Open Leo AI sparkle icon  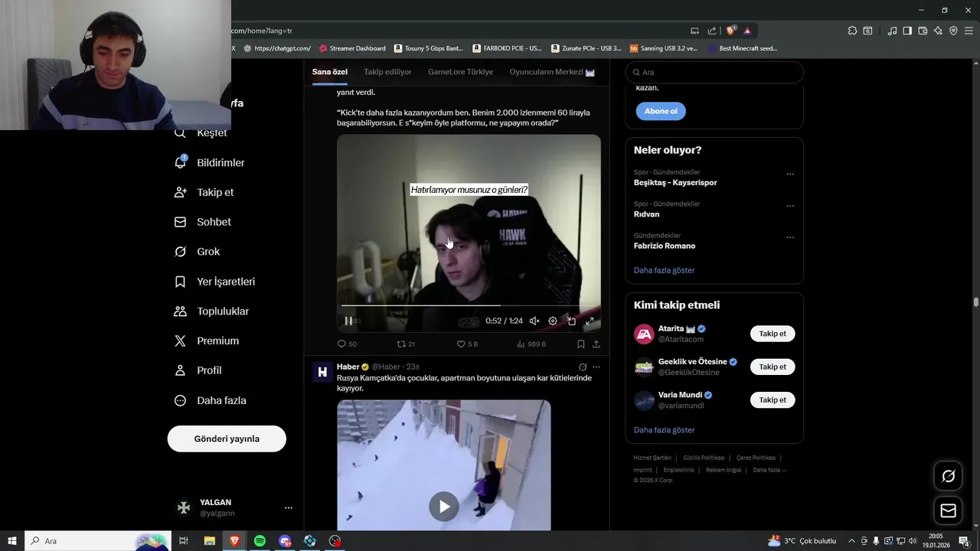[x=938, y=31]
